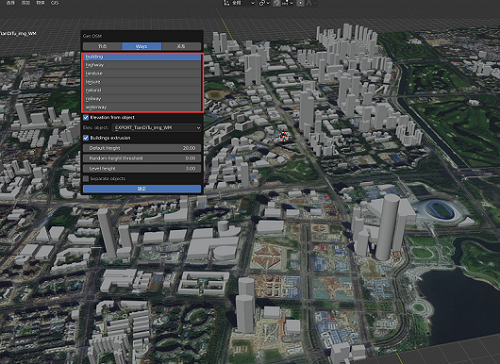This screenshot has width=500, height=364.
Task: Open the 添加 (Add) header menu
Action: (x=26, y=3)
